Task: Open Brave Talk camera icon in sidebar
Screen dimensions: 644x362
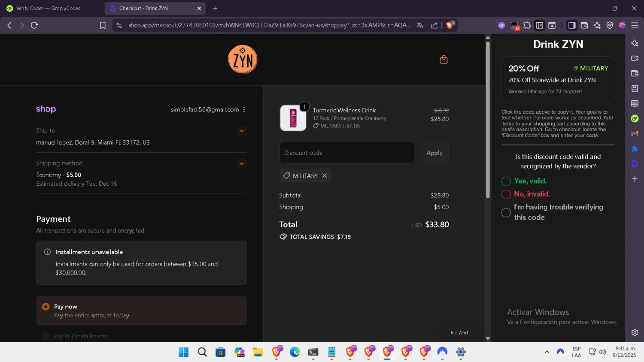Action: (635, 58)
